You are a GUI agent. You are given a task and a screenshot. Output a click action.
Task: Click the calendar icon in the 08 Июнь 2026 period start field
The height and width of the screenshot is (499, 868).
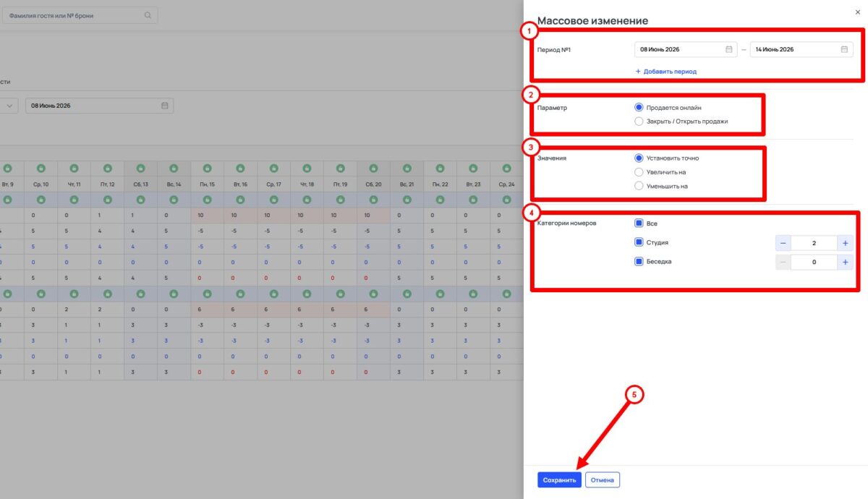point(729,49)
